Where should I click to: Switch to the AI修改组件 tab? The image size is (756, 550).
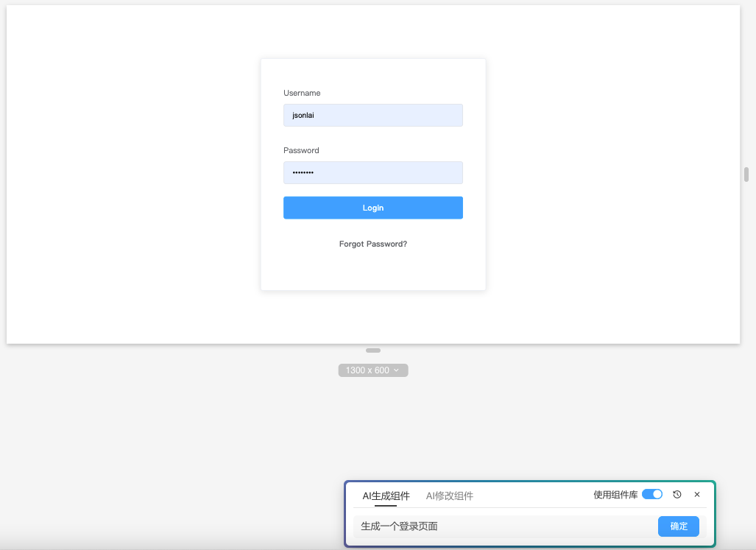[x=449, y=496]
